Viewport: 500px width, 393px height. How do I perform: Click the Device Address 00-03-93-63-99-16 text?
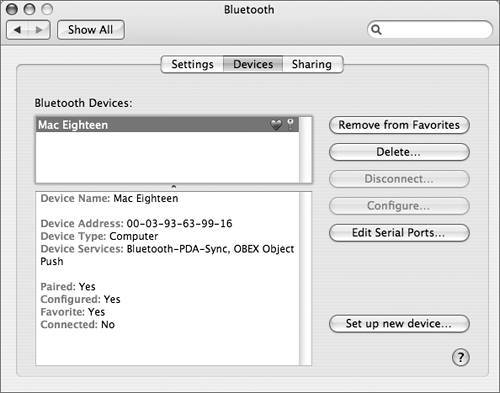(136, 223)
